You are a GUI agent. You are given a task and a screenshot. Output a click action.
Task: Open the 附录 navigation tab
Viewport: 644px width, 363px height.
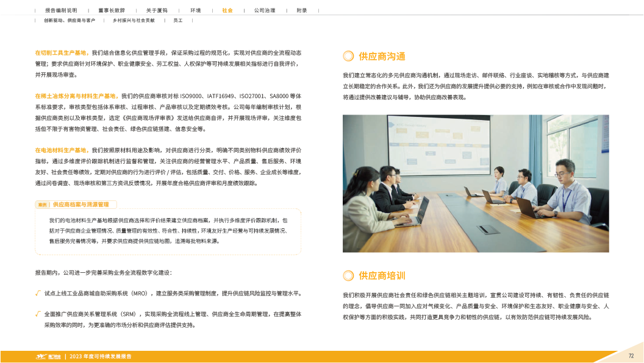pos(302,11)
